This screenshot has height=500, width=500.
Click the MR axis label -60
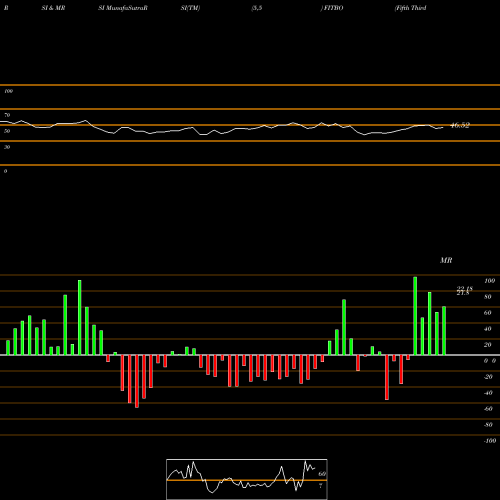click(x=488, y=409)
